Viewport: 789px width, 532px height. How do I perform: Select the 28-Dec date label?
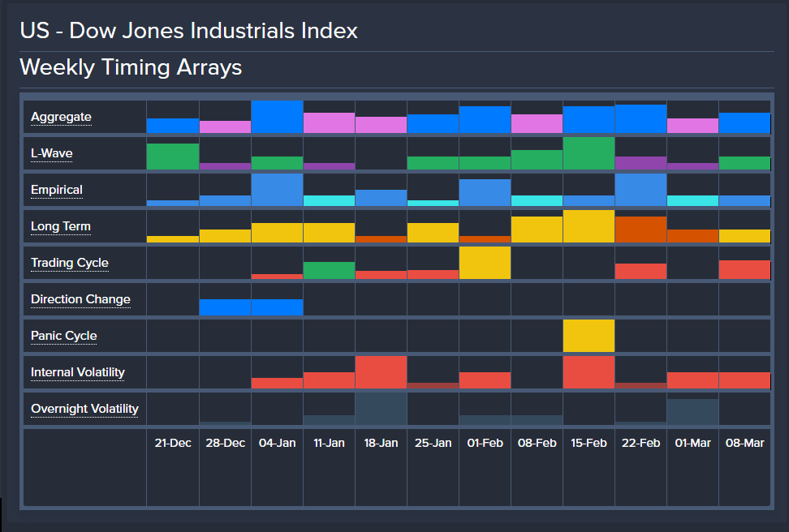pyautogui.click(x=225, y=443)
